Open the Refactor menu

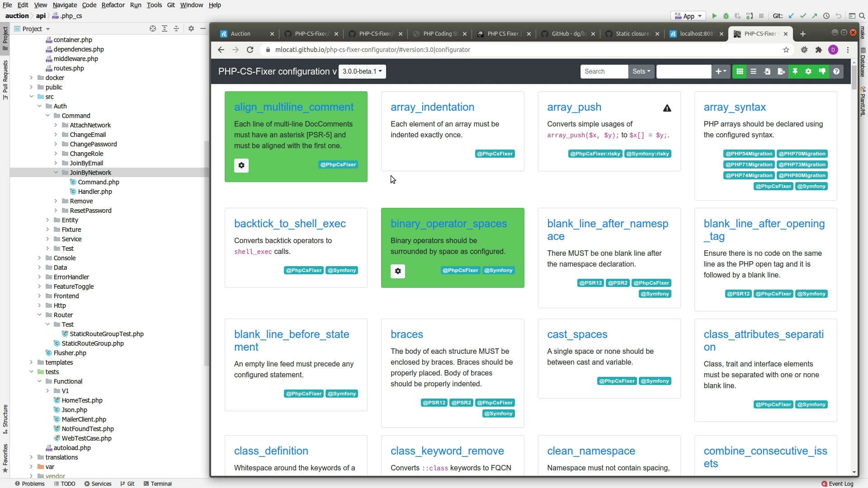pos(113,5)
